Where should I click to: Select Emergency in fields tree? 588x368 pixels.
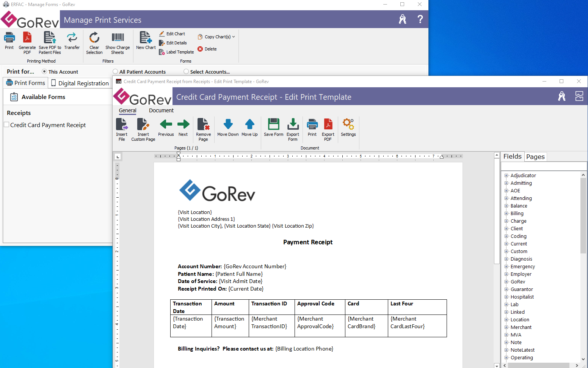click(522, 266)
